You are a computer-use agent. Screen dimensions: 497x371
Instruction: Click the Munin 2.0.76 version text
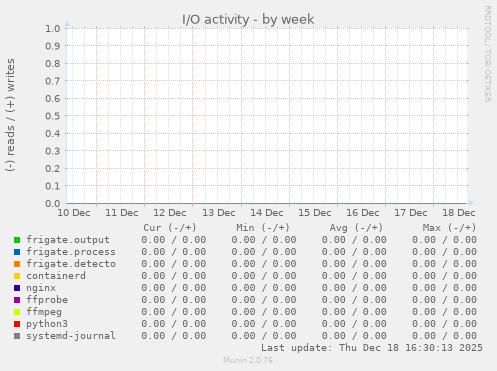pos(248,360)
